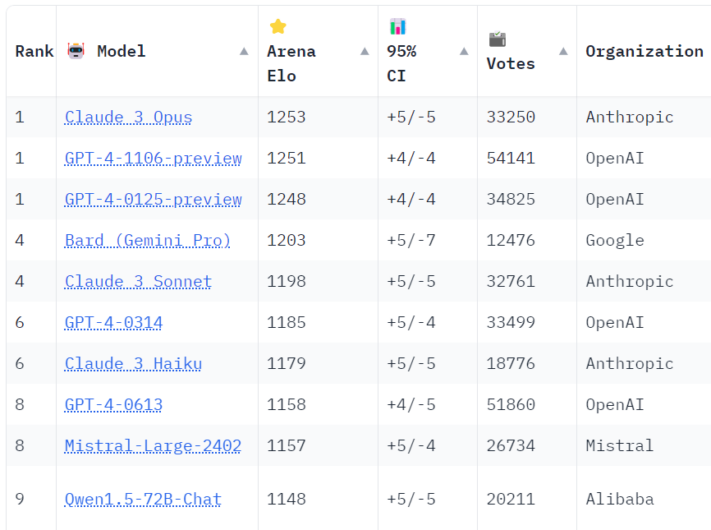The height and width of the screenshot is (530, 711).
Task: Open the Mistral-Large-2402 link
Action: [x=153, y=445]
